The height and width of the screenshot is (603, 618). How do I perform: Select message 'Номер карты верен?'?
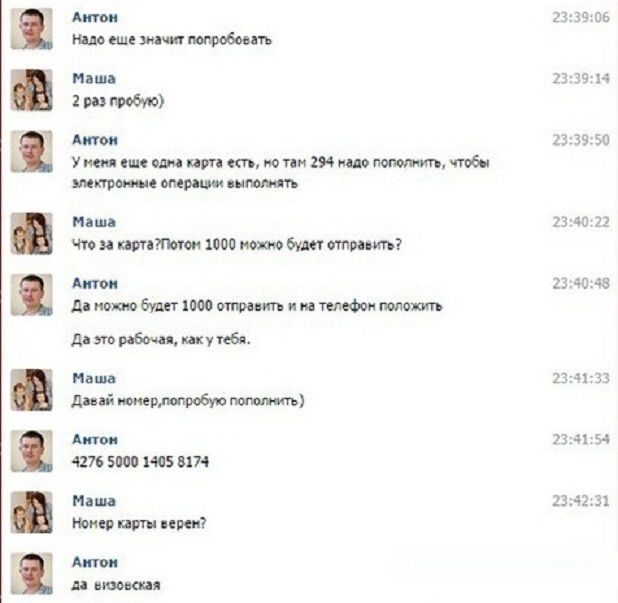[x=139, y=523]
